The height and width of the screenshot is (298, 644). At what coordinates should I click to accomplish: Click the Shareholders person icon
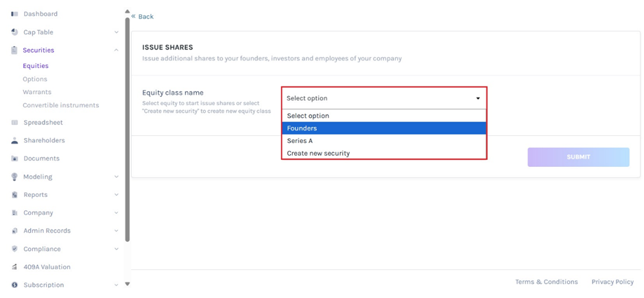[14, 141]
